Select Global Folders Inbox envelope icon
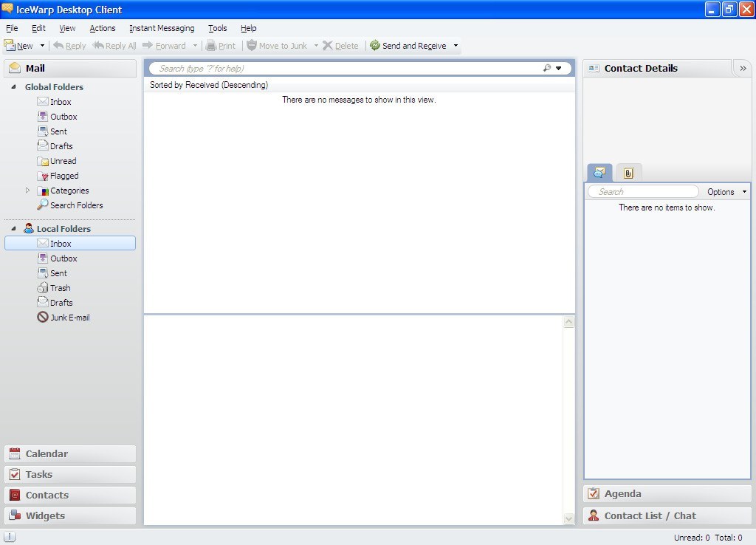The height and width of the screenshot is (545, 756). point(42,101)
